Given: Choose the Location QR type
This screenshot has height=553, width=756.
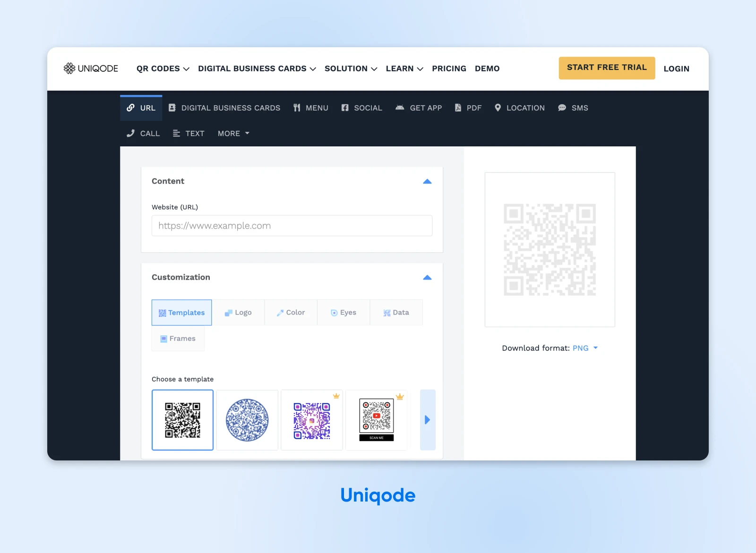Looking at the screenshot, I should click(x=519, y=108).
